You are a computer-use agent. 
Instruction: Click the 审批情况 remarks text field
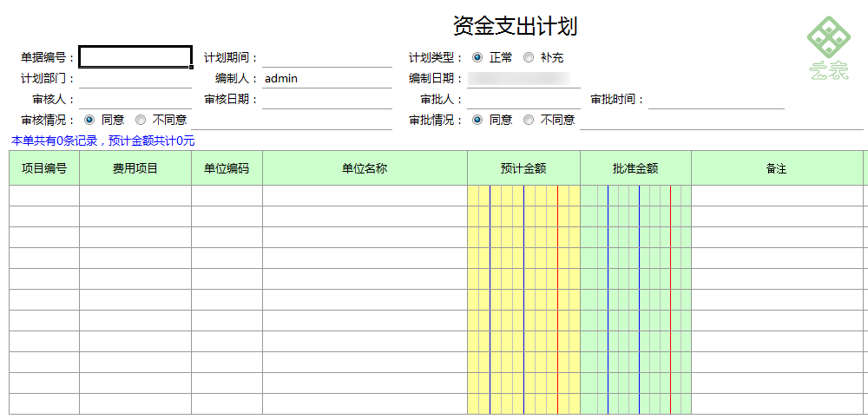[721, 120]
